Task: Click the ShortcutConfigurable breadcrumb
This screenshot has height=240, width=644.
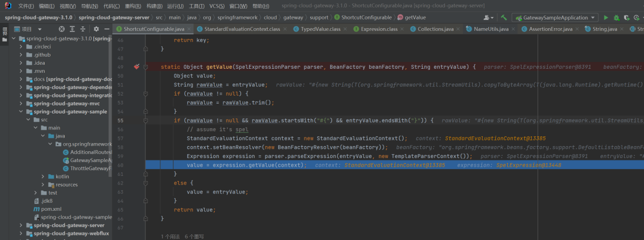Action: coord(363,18)
